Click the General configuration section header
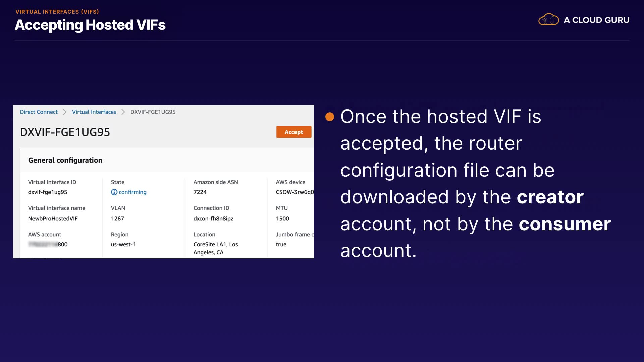Image resolution: width=644 pixels, height=362 pixels. point(65,160)
